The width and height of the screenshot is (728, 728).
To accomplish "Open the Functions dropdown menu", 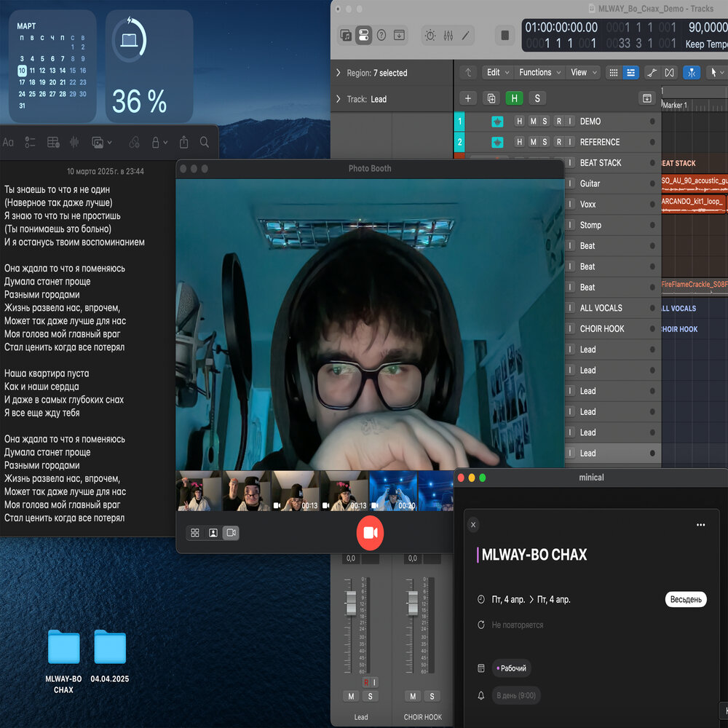I will coord(539,73).
